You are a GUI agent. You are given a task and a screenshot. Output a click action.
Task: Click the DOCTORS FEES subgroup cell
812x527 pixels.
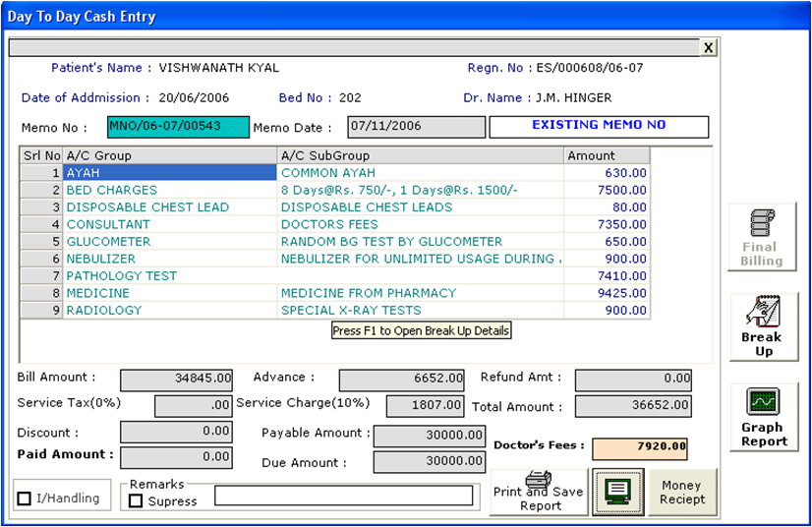click(421, 224)
